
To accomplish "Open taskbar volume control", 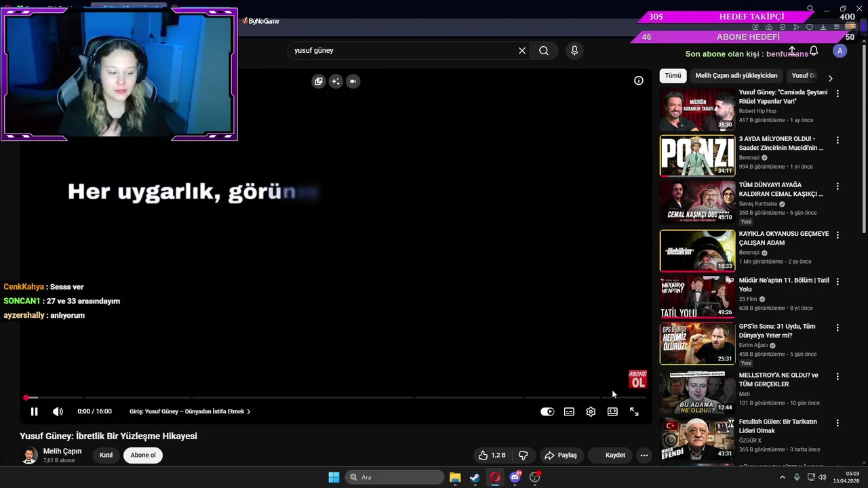I will point(823,477).
